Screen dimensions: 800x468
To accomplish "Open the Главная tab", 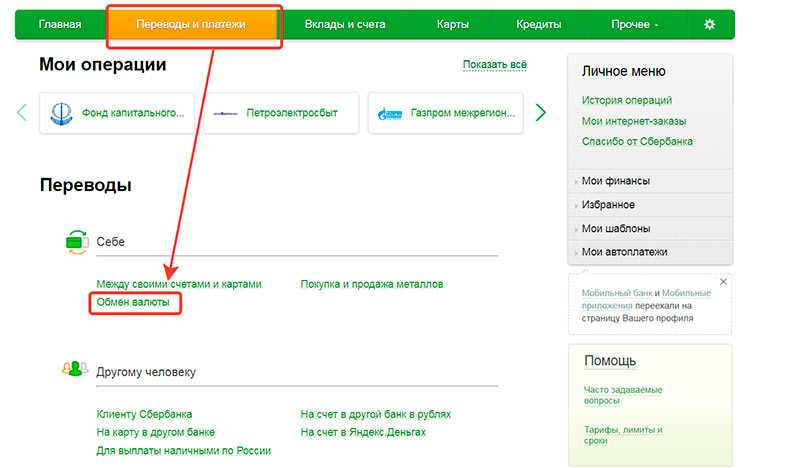I will point(60,24).
